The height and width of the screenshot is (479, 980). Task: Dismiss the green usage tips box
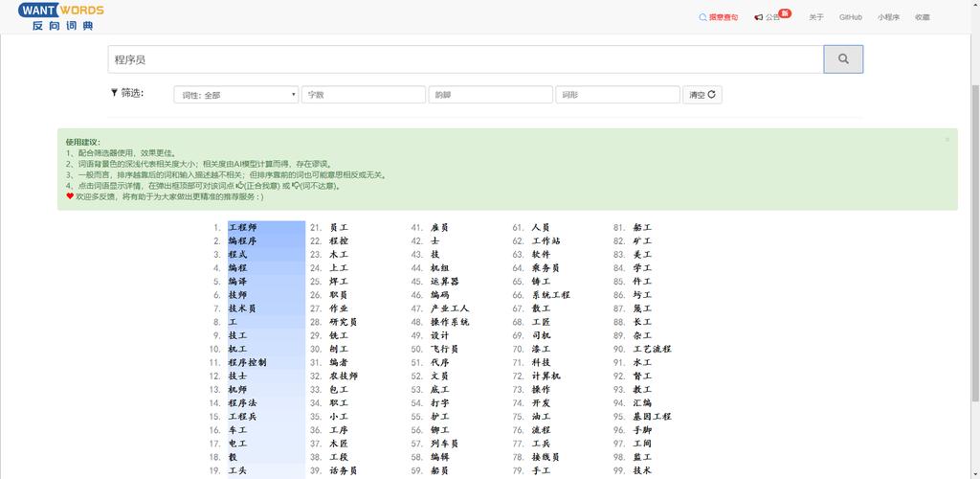click(947, 139)
